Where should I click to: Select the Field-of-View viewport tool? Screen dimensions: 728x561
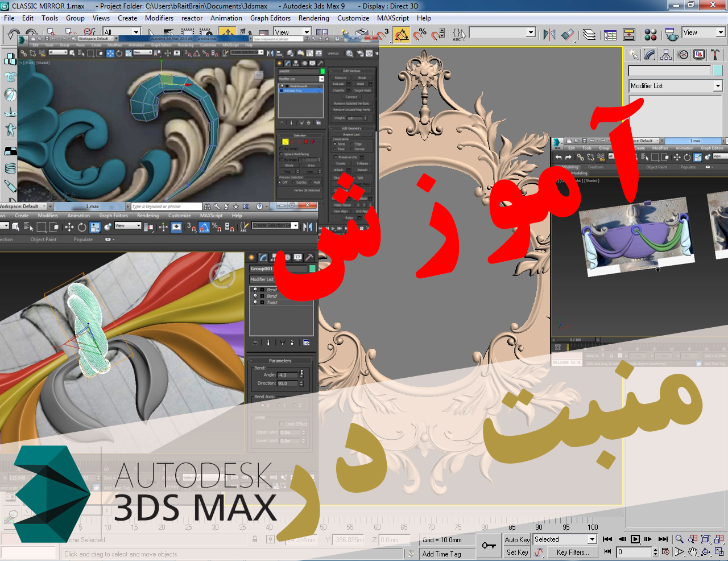pos(679,552)
